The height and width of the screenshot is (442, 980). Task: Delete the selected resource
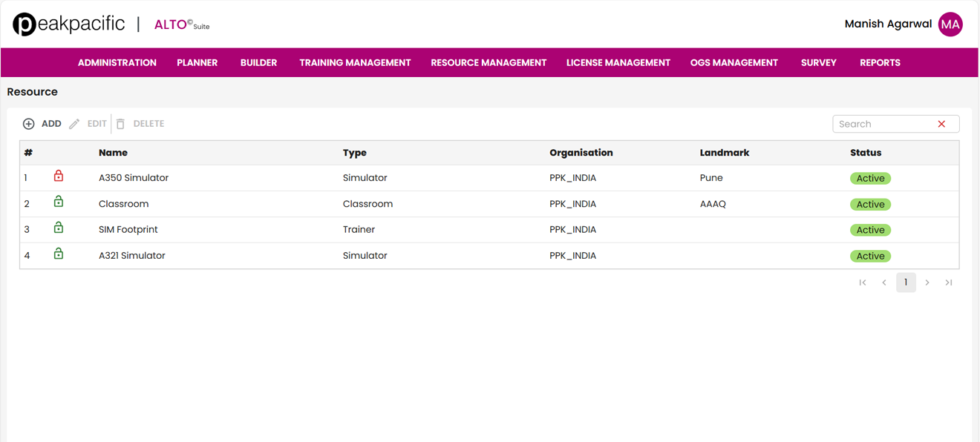140,124
